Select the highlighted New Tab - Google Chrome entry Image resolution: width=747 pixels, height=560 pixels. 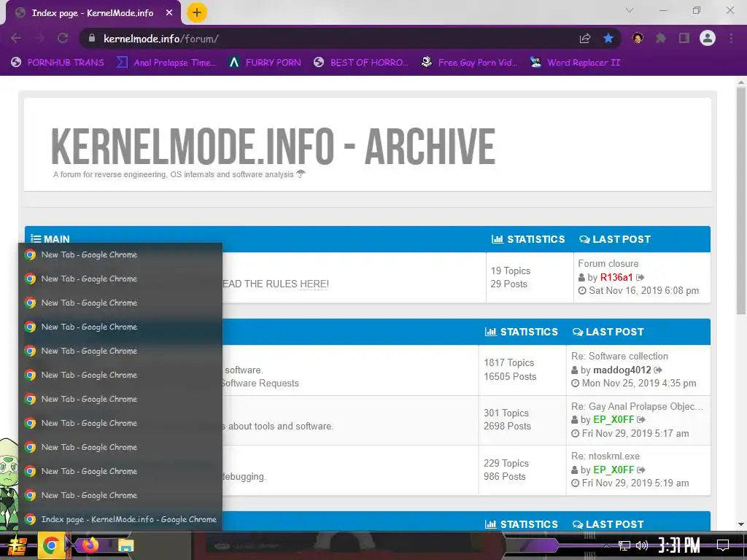coord(120,327)
